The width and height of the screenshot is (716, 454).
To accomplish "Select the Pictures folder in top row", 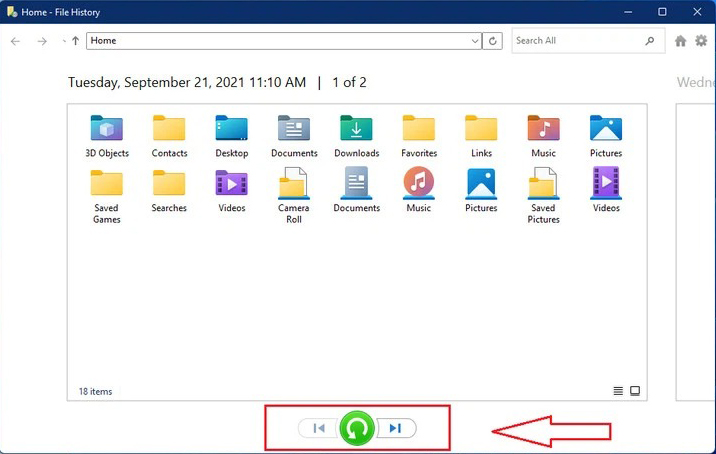I will point(606,137).
